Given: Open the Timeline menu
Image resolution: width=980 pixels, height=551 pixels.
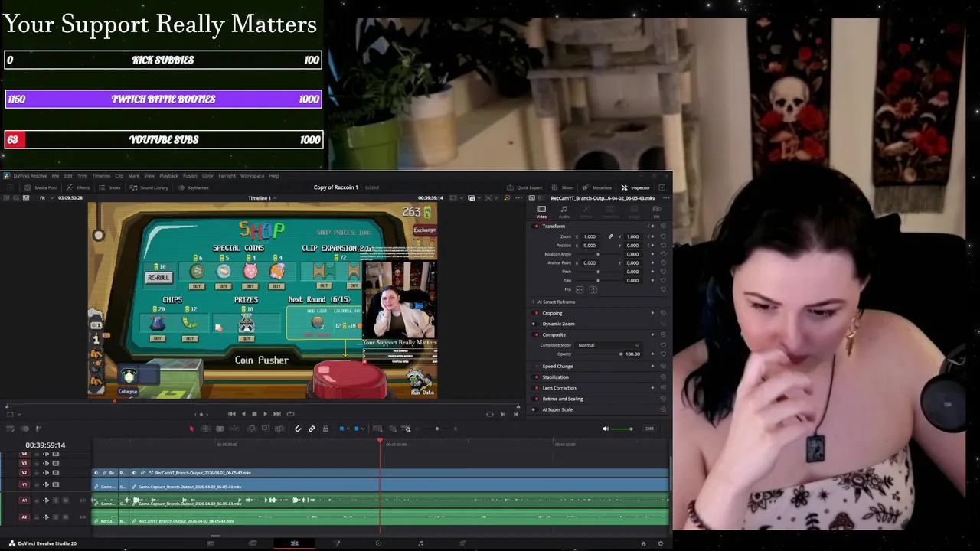Looking at the screenshot, I should [101, 176].
